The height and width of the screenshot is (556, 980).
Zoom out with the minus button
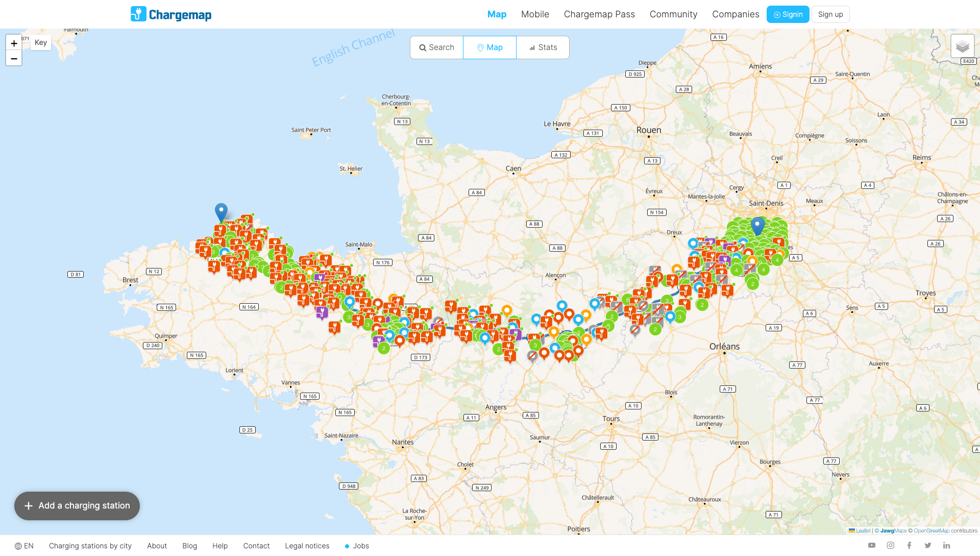(x=14, y=58)
